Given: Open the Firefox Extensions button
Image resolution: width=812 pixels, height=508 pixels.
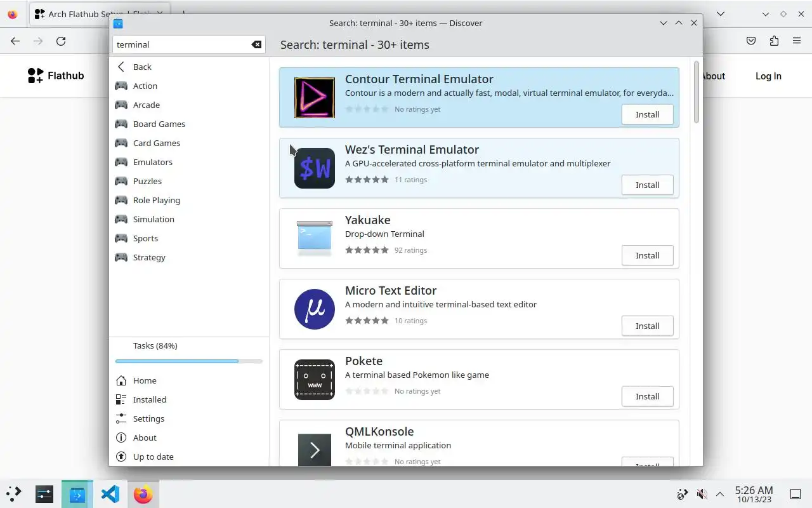Looking at the screenshot, I should pyautogui.click(x=774, y=41).
